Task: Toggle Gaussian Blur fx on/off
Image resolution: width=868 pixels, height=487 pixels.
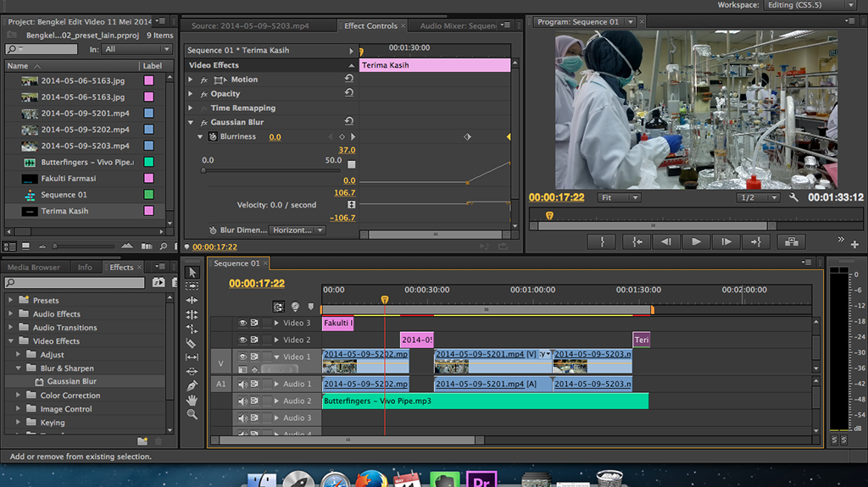Action: pyautogui.click(x=203, y=122)
